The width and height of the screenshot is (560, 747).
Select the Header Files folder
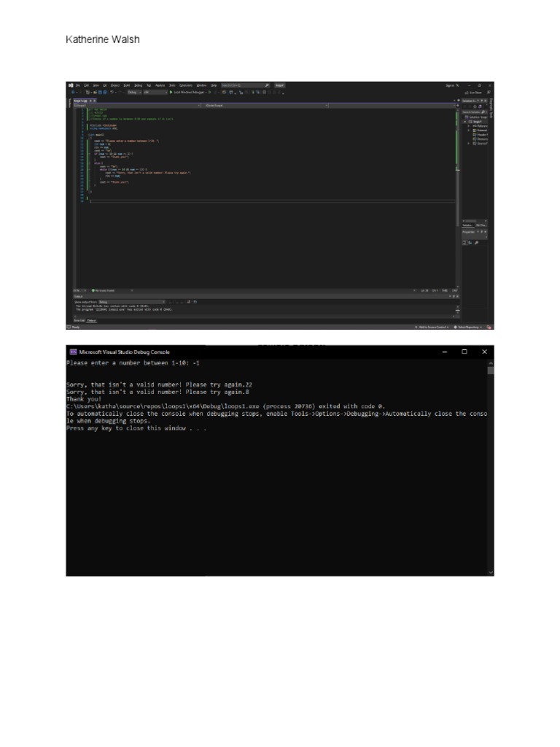480,134
